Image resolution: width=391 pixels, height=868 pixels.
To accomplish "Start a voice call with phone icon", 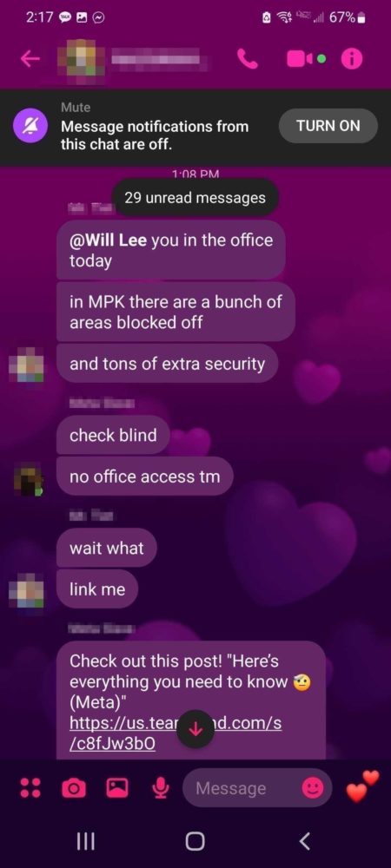I will (x=248, y=59).
